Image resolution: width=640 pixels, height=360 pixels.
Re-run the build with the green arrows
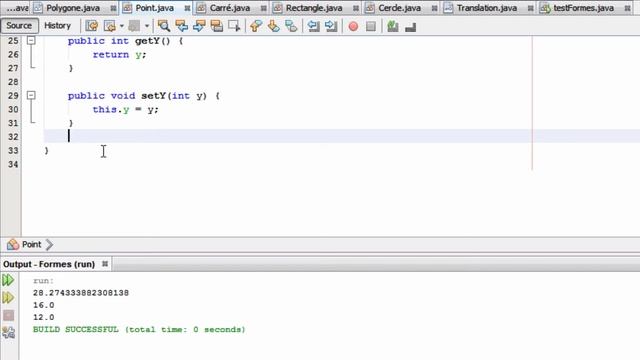(x=8, y=280)
